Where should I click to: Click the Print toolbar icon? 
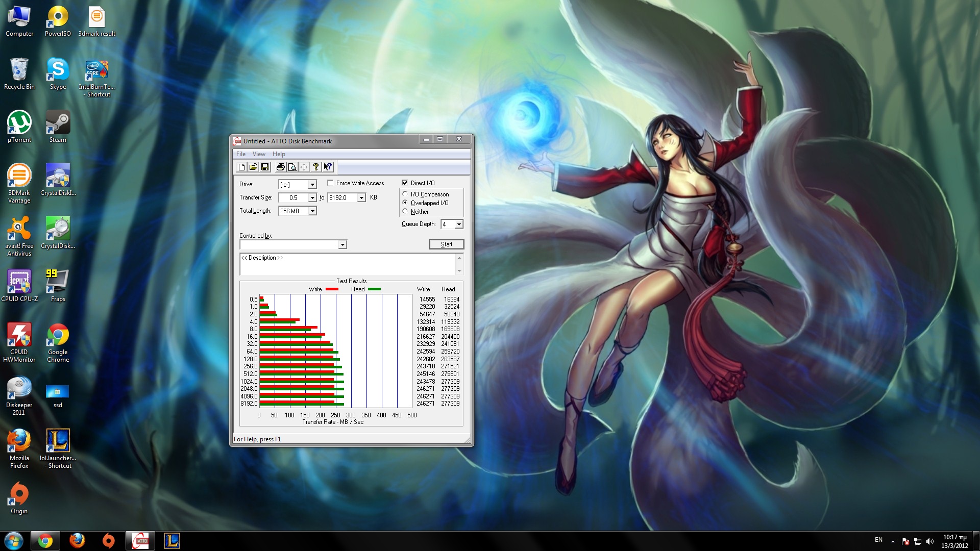[280, 167]
